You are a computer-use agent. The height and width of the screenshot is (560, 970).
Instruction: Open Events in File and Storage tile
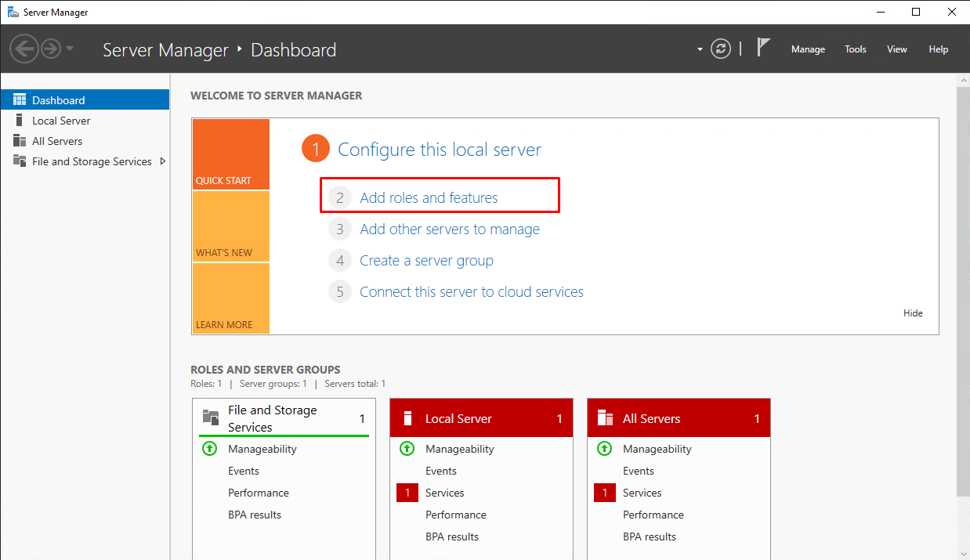(243, 471)
